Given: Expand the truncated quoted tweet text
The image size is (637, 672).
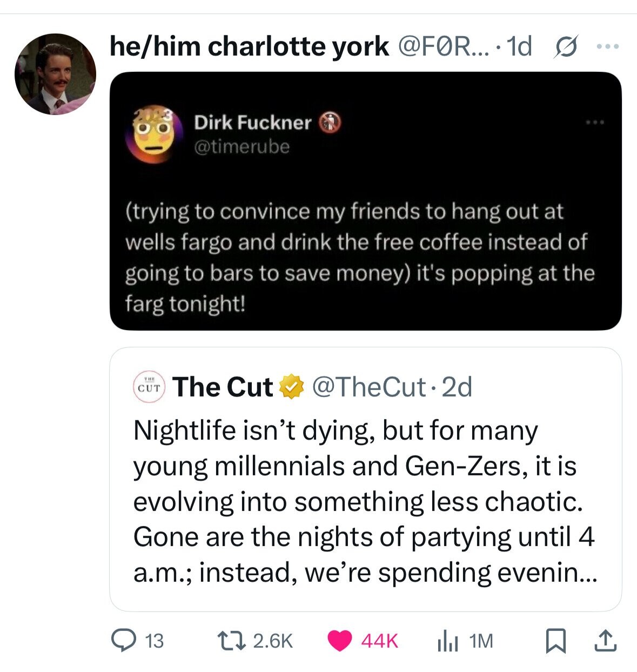Looking at the screenshot, I should (x=365, y=501).
